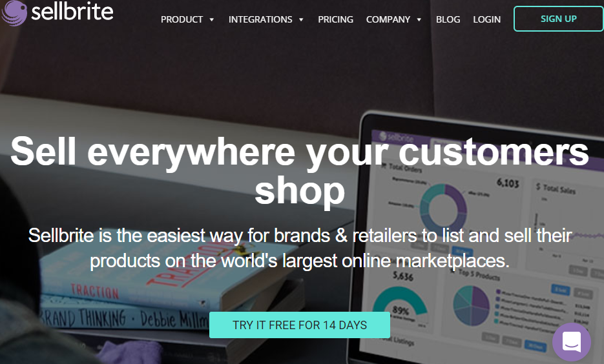Open the Company menu item

(388, 19)
